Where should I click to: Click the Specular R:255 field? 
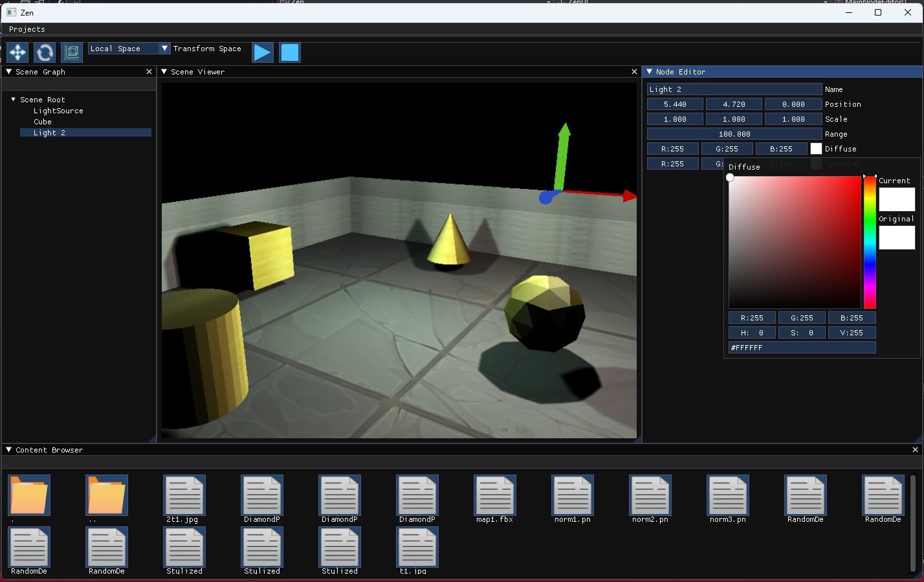672,164
